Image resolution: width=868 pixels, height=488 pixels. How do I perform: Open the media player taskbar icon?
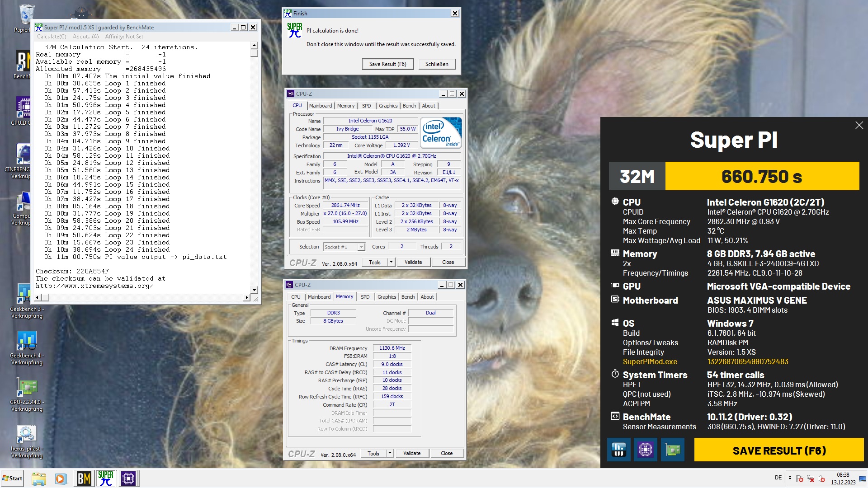pyautogui.click(x=61, y=479)
